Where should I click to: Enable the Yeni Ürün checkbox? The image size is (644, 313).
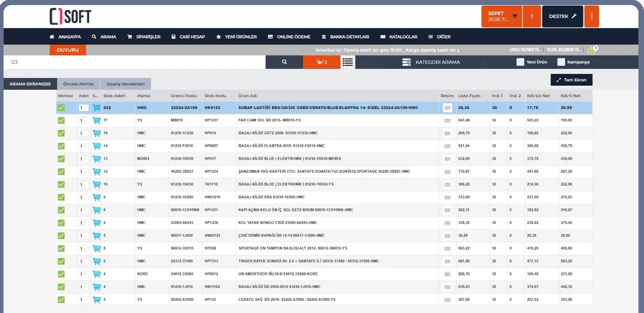520,62
